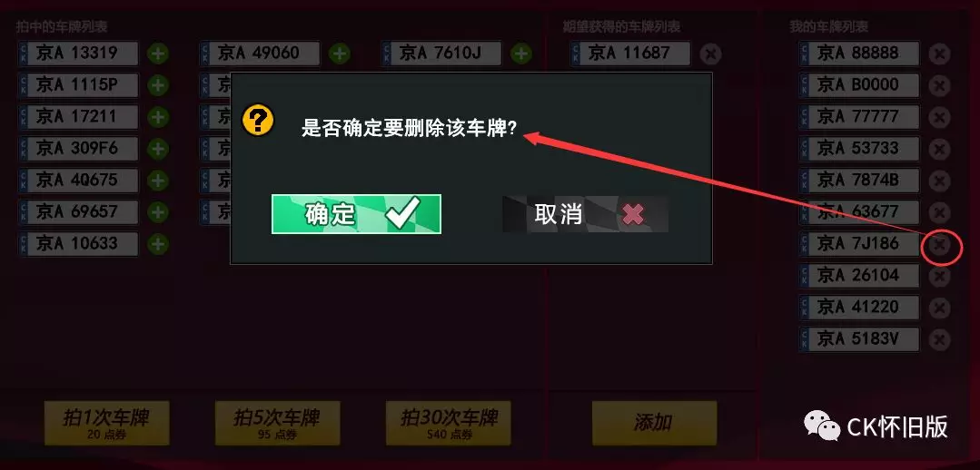
Task: Confirm deletion with the 确定 button
Action: tap(356, 214)
